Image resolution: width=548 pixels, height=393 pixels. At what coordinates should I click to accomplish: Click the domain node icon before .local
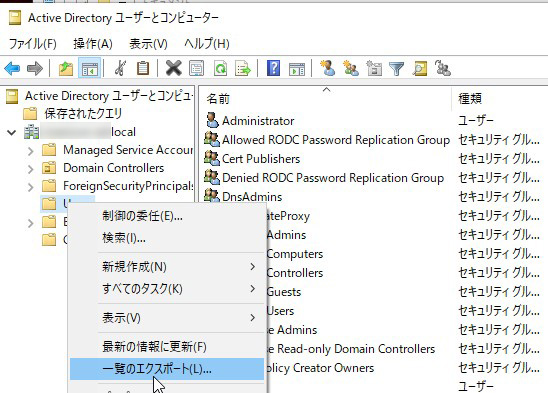tap(31, 132)
